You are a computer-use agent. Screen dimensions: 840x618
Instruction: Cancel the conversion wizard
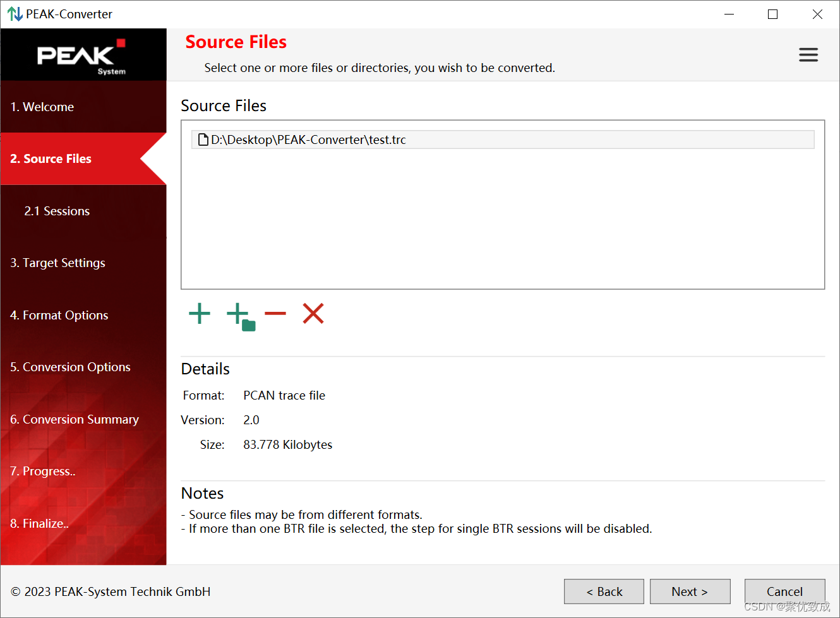point(784,591)
